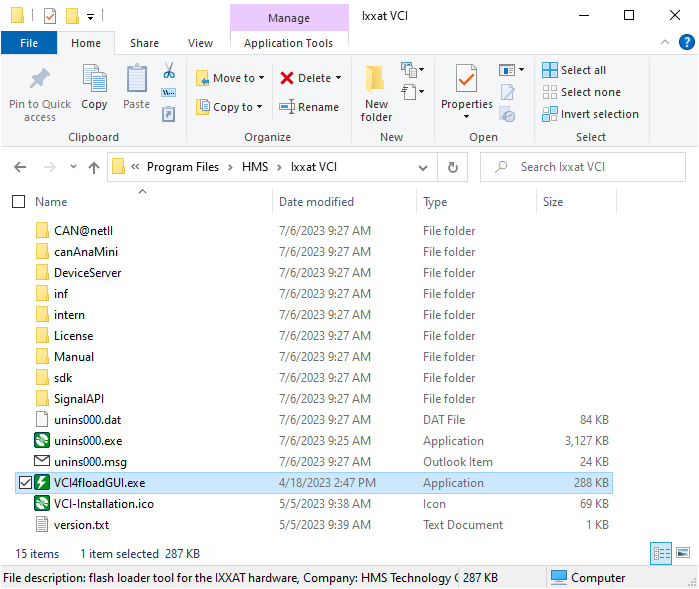Screen dimensions: 699x589
Task: Switch to the Share tab
Action: (x=144, y=43)
